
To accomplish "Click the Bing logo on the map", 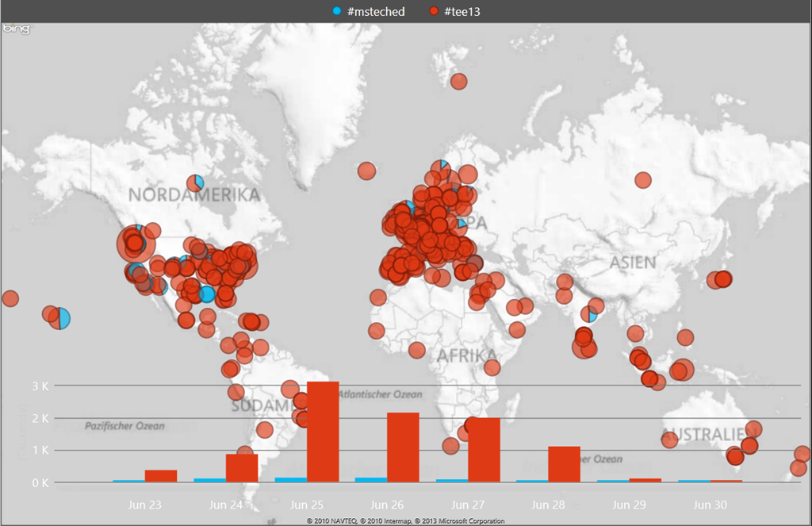I will 16,29.
